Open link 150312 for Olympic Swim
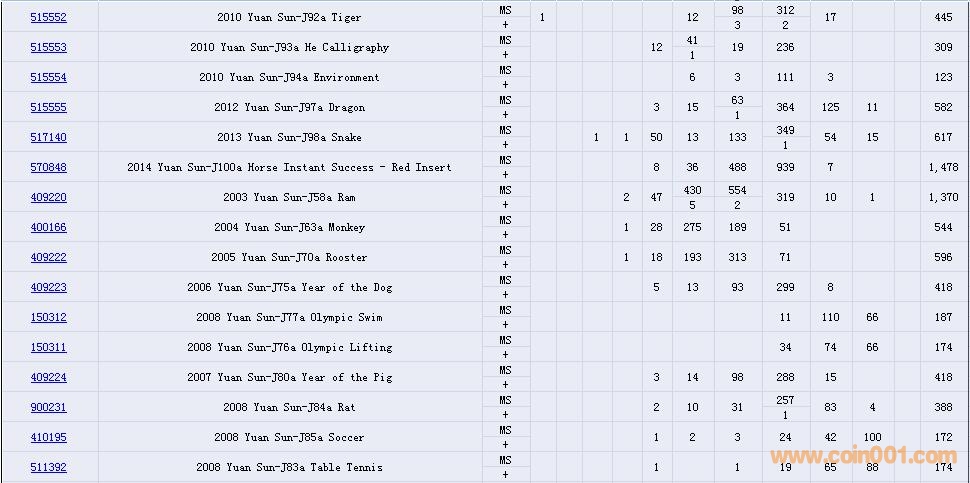970x483 pixels. (48, 317)
